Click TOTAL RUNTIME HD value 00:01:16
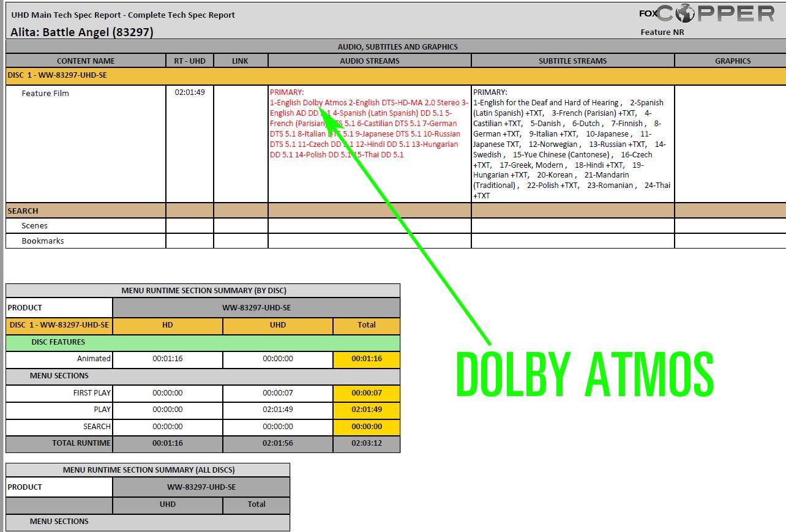The width and height of the screenshot is (786, 532). point(168,443)
